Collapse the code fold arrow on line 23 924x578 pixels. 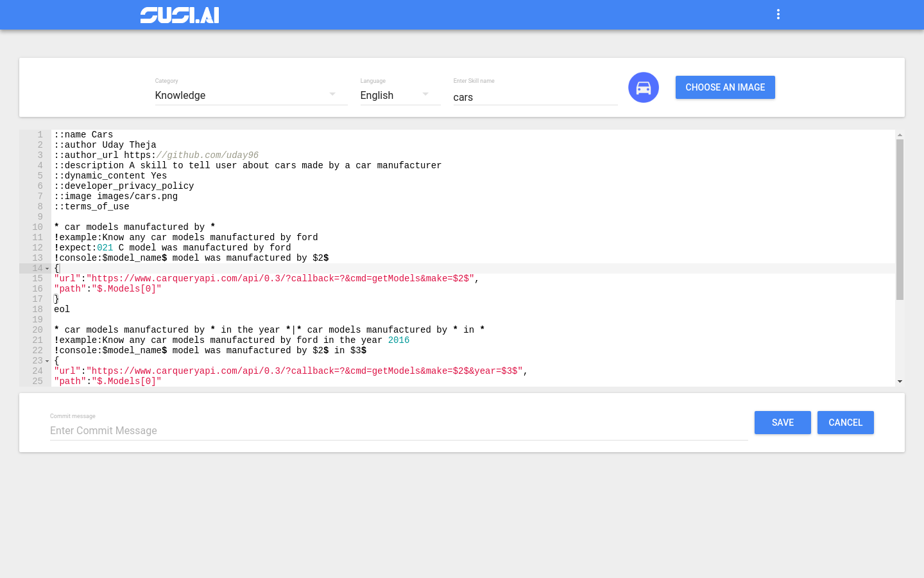pyautogui.click(x=47, y=361)
